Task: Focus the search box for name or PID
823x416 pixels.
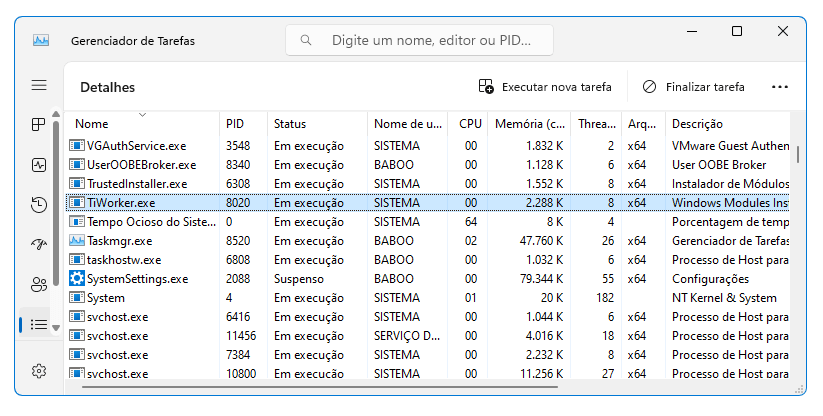Action: pos(419,40)
